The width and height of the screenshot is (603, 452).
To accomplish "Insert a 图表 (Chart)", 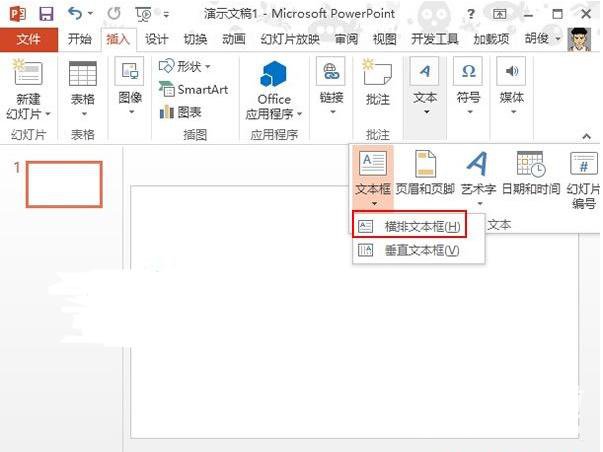I will (180, 112).
